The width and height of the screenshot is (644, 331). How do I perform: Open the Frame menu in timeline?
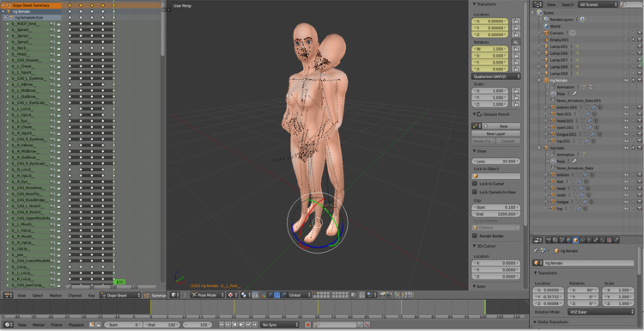(x=57, y=325)
